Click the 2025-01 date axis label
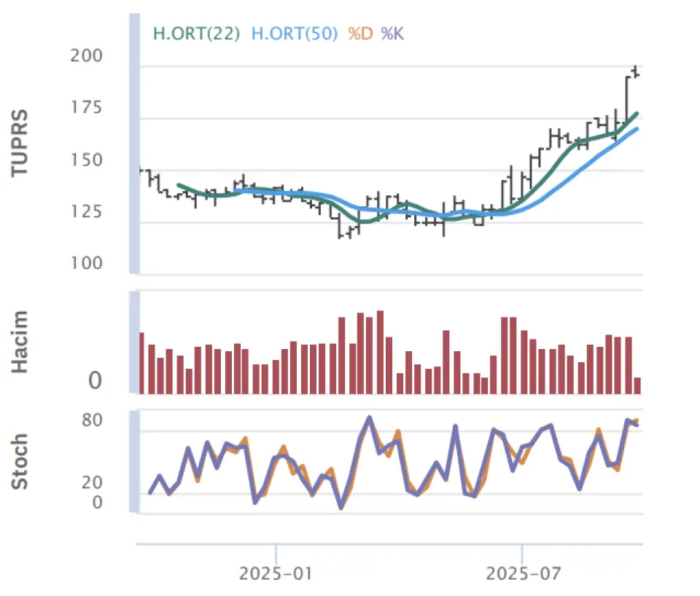The height and width of the screenshot is (596, 700). click(276, 573)
